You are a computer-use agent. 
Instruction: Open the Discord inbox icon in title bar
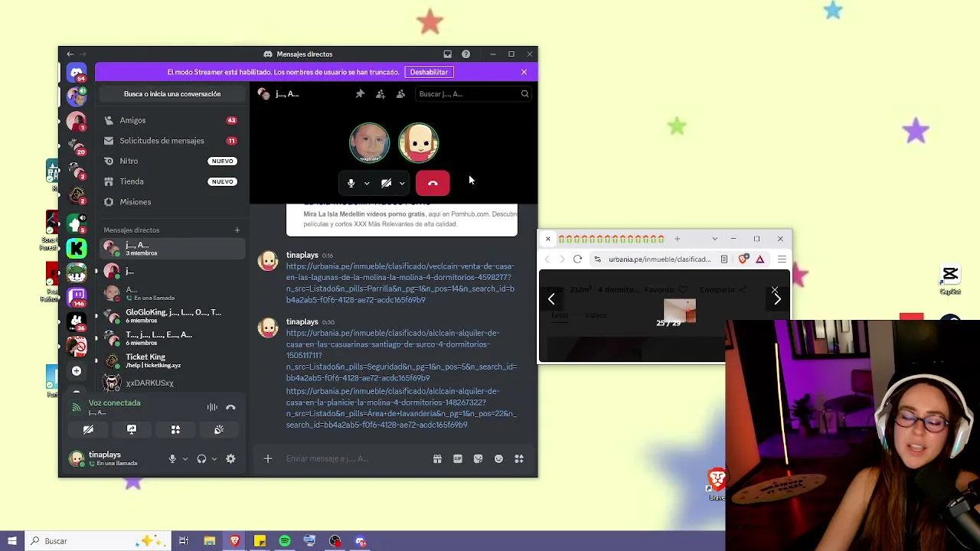point(447,54)
